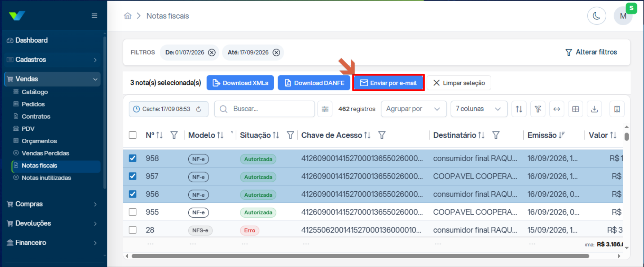
Task: Click Enviar por e-mail button
Action: click(388, 83)
